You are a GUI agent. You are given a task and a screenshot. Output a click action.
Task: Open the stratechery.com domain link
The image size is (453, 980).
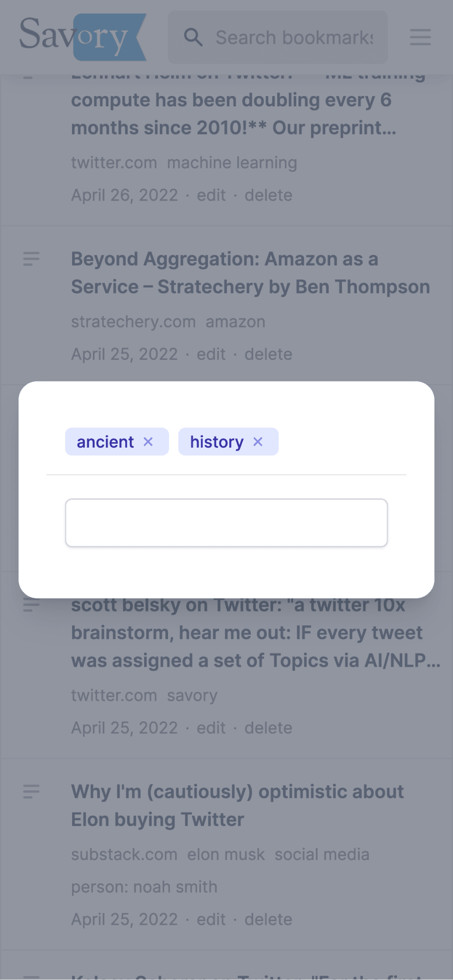tap(133, 322)
